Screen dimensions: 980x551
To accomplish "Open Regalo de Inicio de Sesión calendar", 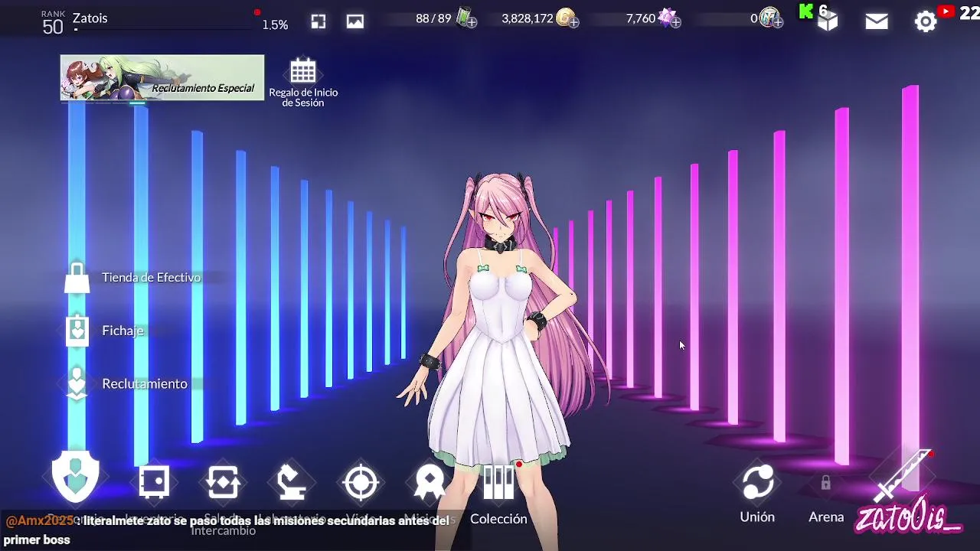I will pos(303,82).
